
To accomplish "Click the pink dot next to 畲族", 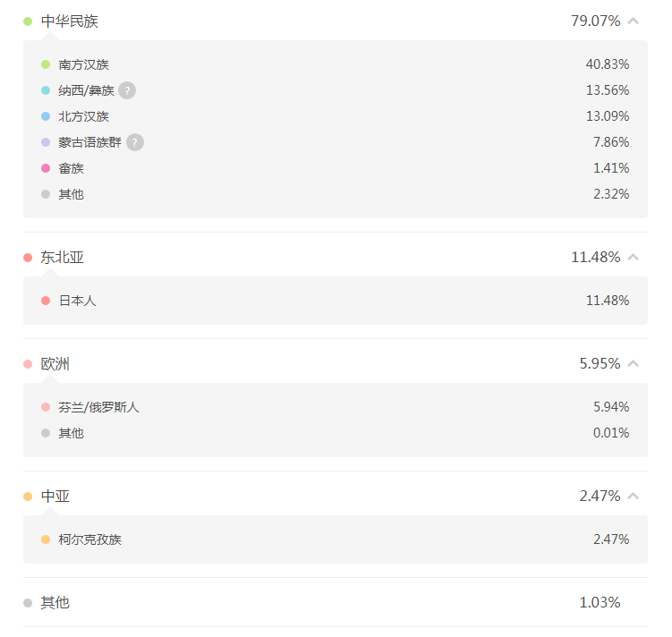I will (46, 168).
